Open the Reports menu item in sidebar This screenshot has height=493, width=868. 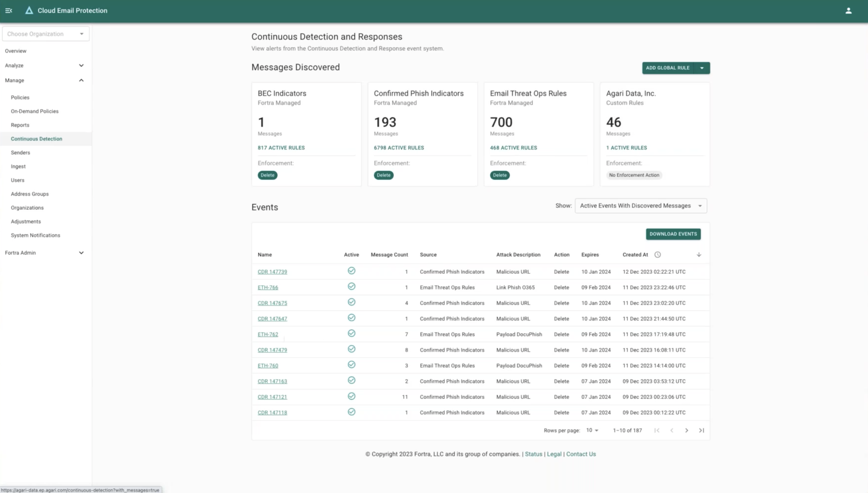click(x=20, y=125)
